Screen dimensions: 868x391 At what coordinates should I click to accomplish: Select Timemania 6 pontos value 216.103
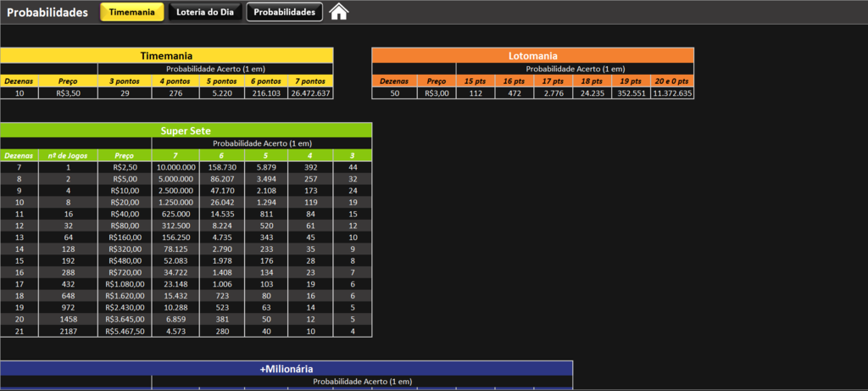[x=266, y=93]
